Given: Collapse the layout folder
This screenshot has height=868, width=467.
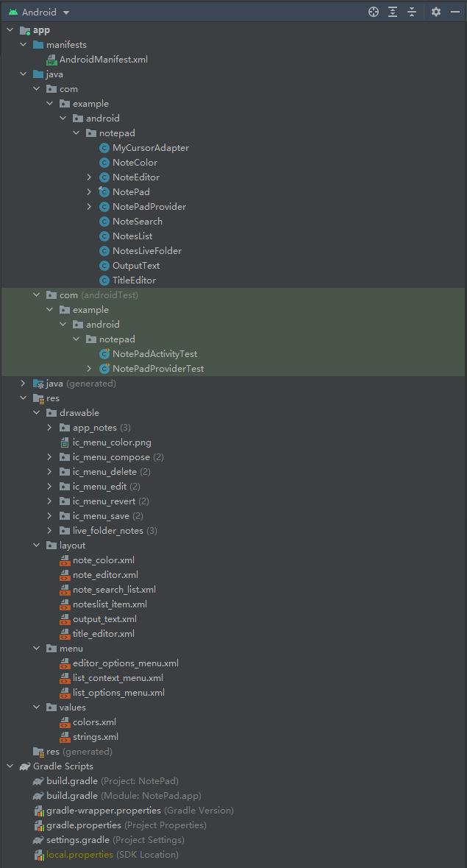Looking at the screenshot, I should point(36,545).
